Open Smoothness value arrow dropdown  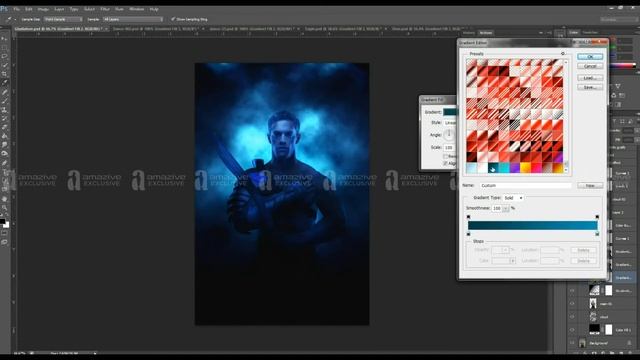click(506, 208)
